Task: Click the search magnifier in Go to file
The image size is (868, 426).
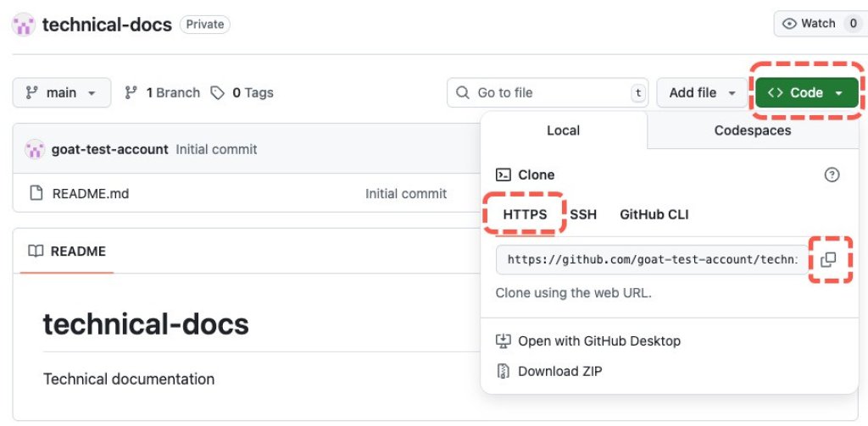Action: 462,92
